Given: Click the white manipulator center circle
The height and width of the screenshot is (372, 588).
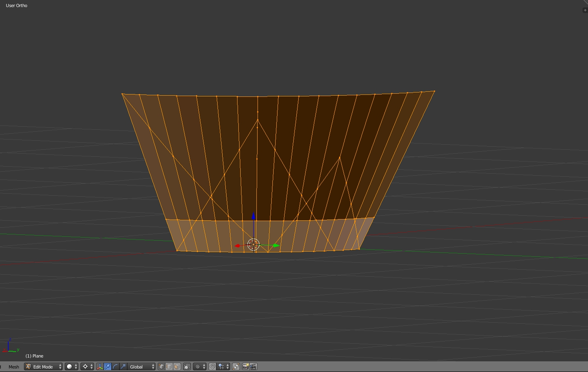Looking at the screenshot, I should click(x=254, y=244).
